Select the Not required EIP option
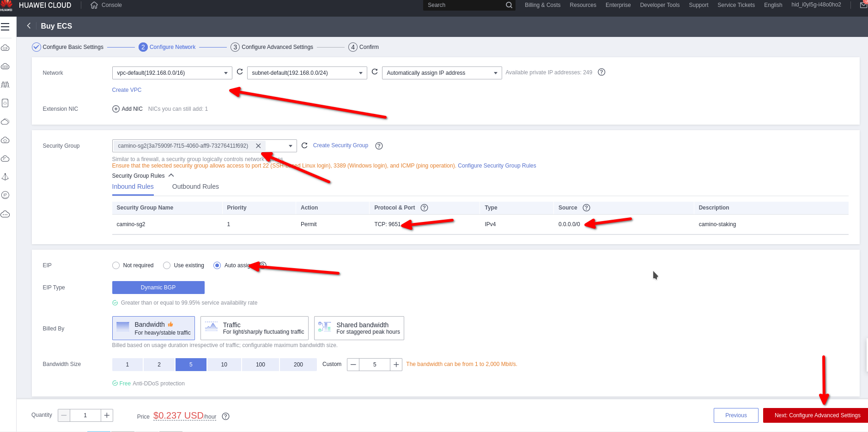 (x=116, y=265)
